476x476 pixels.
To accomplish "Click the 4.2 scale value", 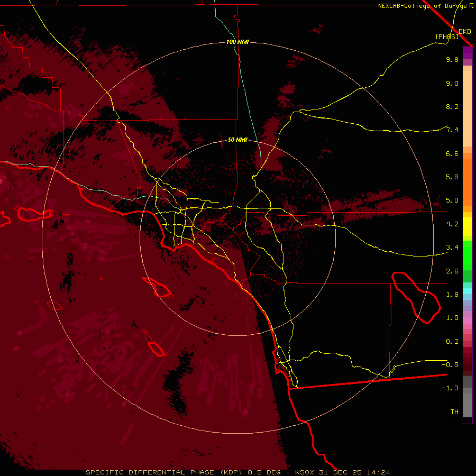I will [x=452, y=224].
